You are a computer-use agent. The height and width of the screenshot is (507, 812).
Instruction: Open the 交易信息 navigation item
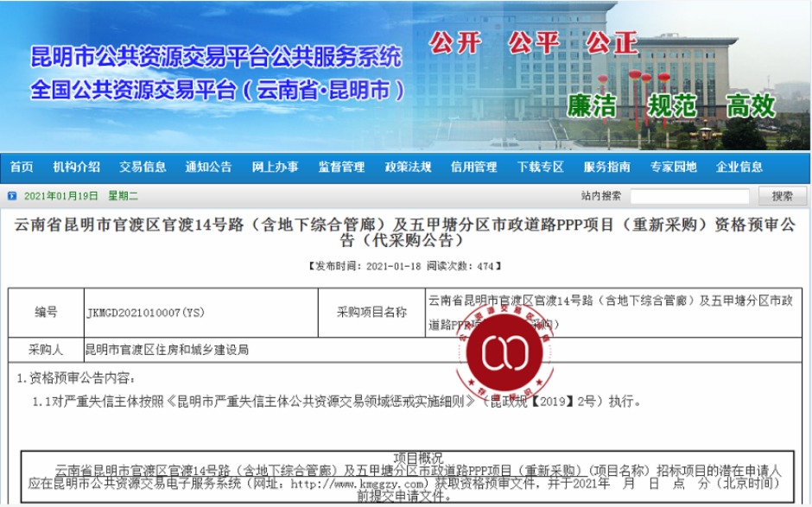tap(143, 167)
